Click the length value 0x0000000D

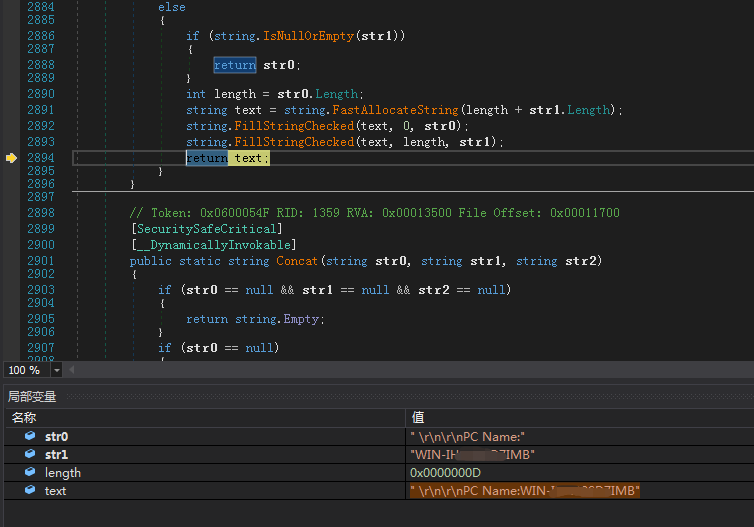tap(445, 473)
